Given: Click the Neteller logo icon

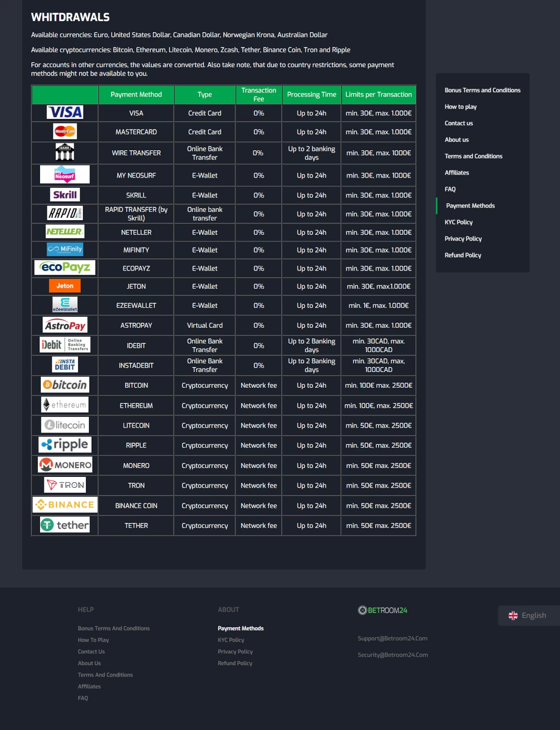Looking at the screenshot, I should pyautogui.click(x=65, y=231).
